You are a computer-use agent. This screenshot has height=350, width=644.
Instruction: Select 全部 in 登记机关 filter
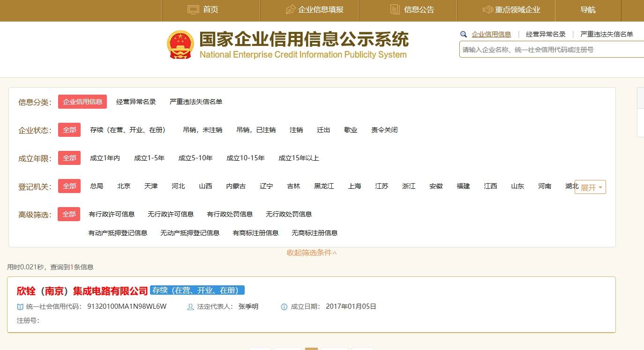(x=69, y=186)
